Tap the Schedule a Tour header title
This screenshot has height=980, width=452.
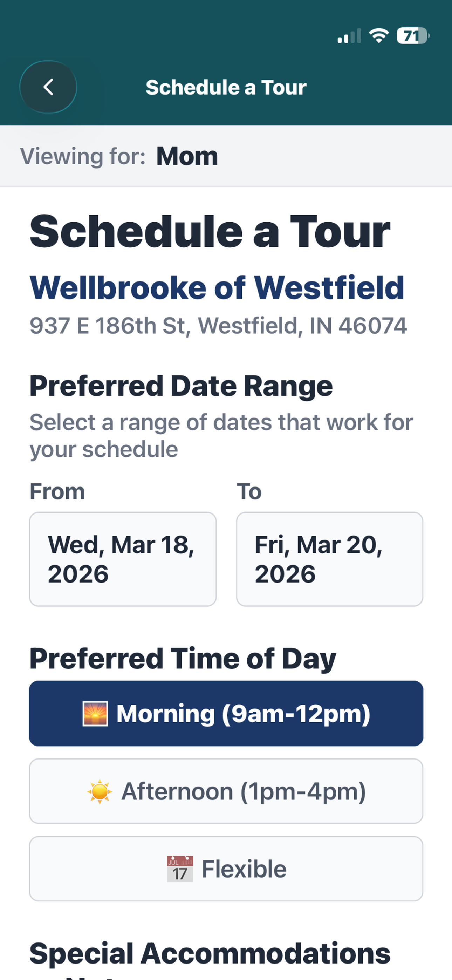(226, 88)
